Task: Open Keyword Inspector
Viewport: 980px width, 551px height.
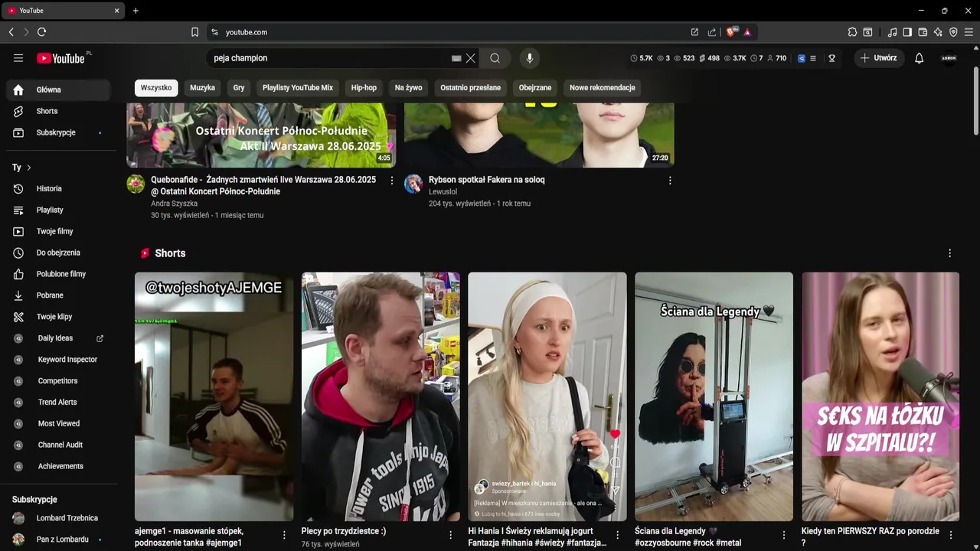Action: coord(60,360)
